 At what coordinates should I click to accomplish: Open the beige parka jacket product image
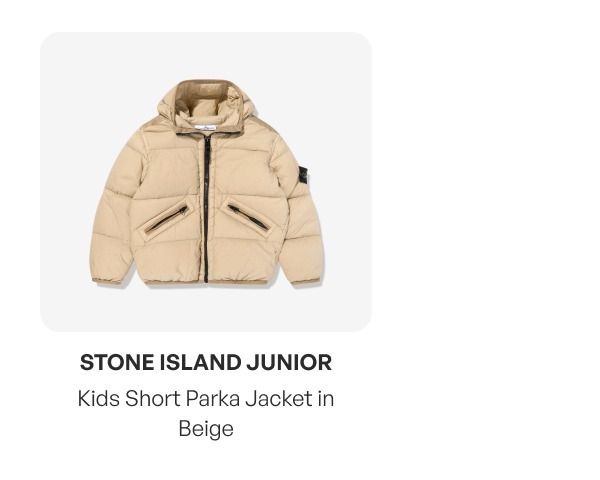click(x=207, y=182)
